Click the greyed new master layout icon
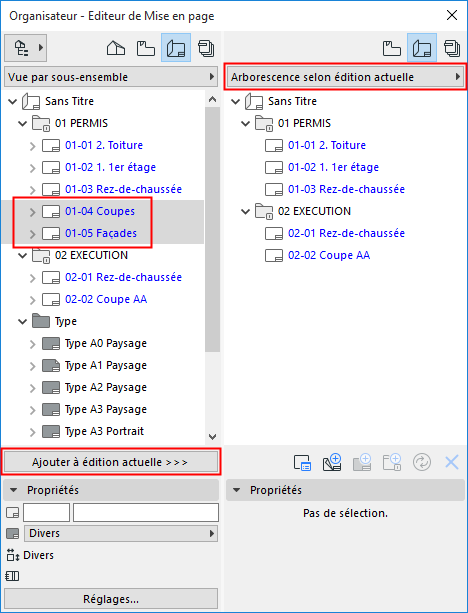This screenshot has width=468, height=613. point(362,462)
